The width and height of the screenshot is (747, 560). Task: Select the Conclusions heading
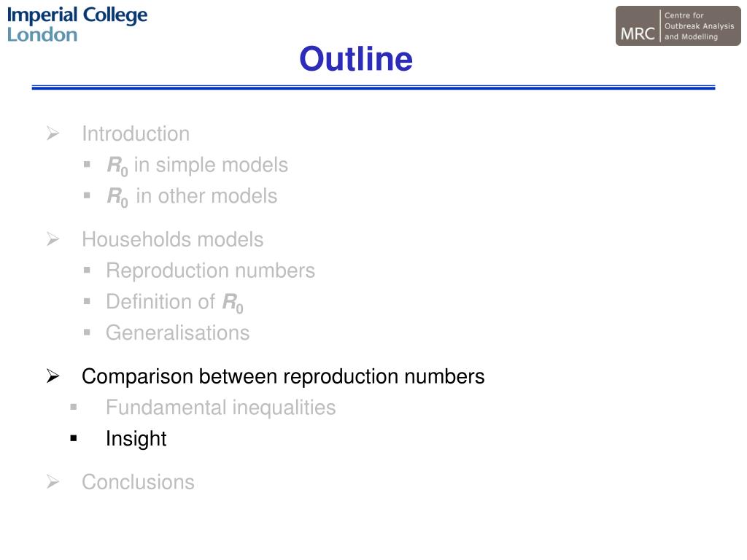tap(138, 483)
